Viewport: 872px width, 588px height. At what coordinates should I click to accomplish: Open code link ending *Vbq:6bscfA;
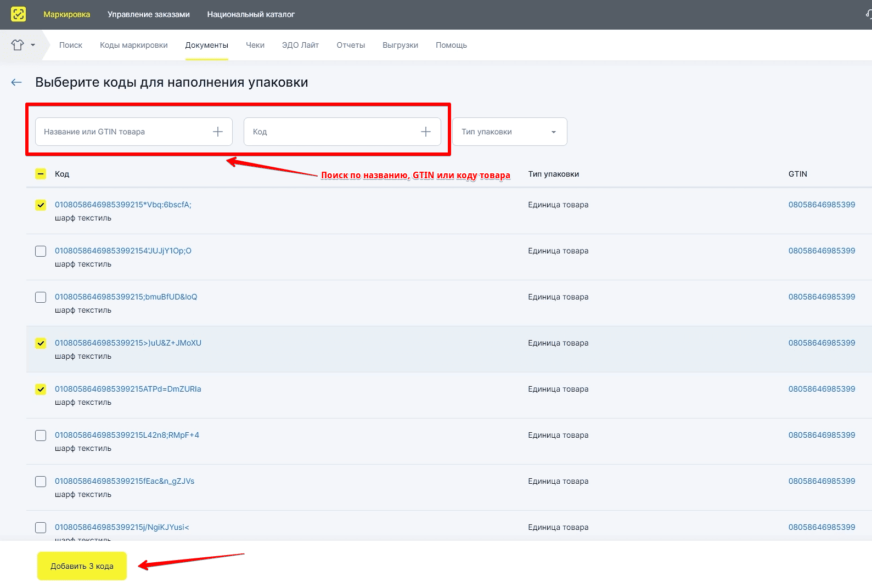click(x=123, y=205)
